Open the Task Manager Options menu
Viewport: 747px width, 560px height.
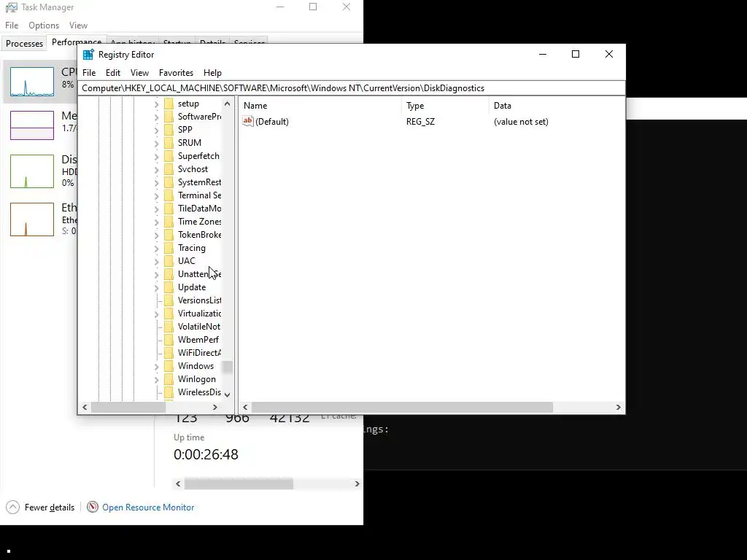[44, 26]
